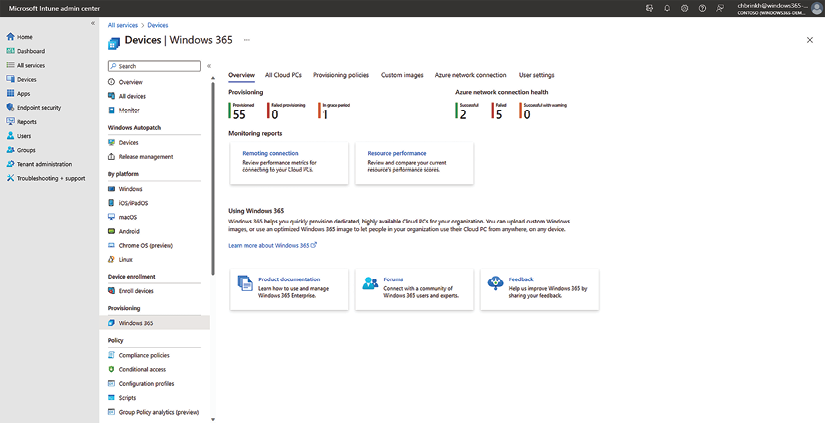The height and width of the screenshot is (423, 825).
Task: Focus the Search box in Devices menu
Action: (x=154, y=66)
